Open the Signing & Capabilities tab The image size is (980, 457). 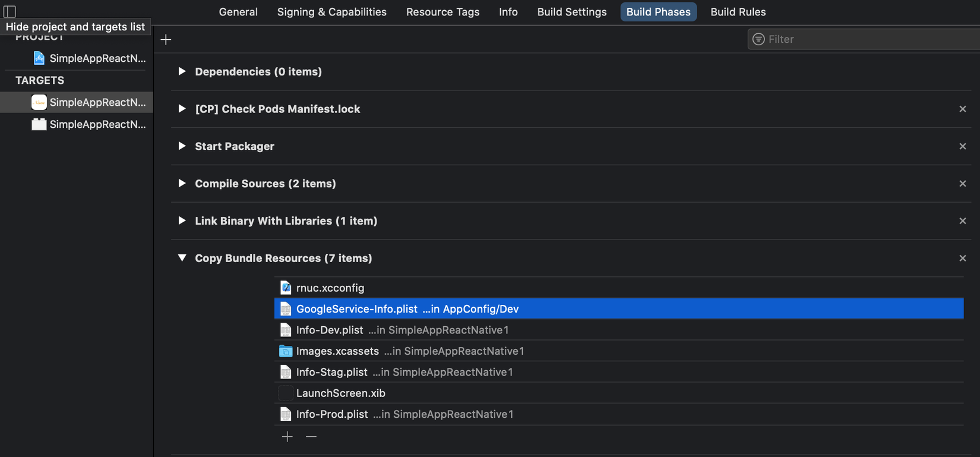pyautogui.click(x=331, y=12)
